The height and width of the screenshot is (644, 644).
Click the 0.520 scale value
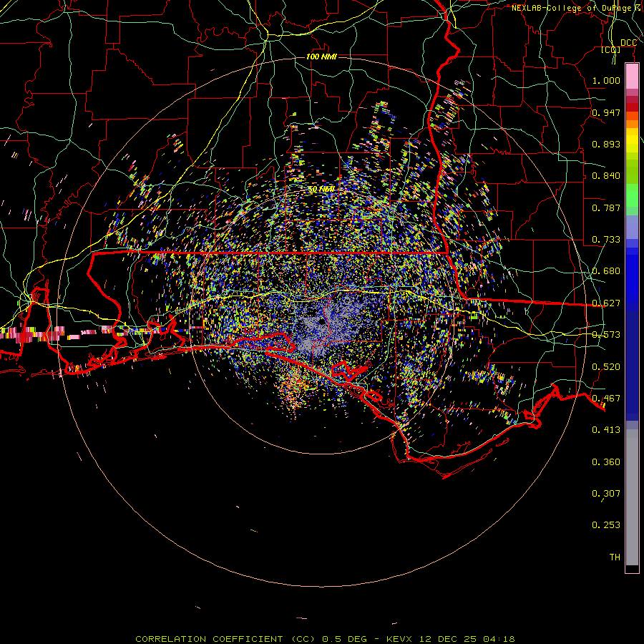[x=606, y=367]
